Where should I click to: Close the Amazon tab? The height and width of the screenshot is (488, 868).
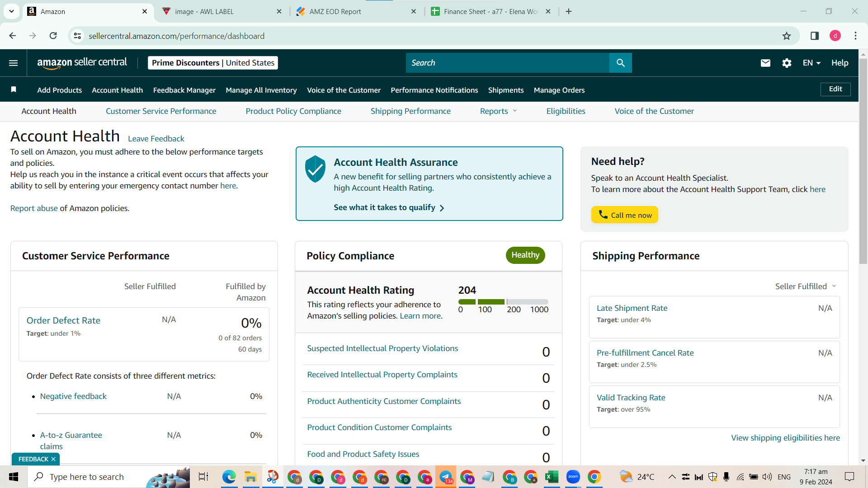(145, 11)
